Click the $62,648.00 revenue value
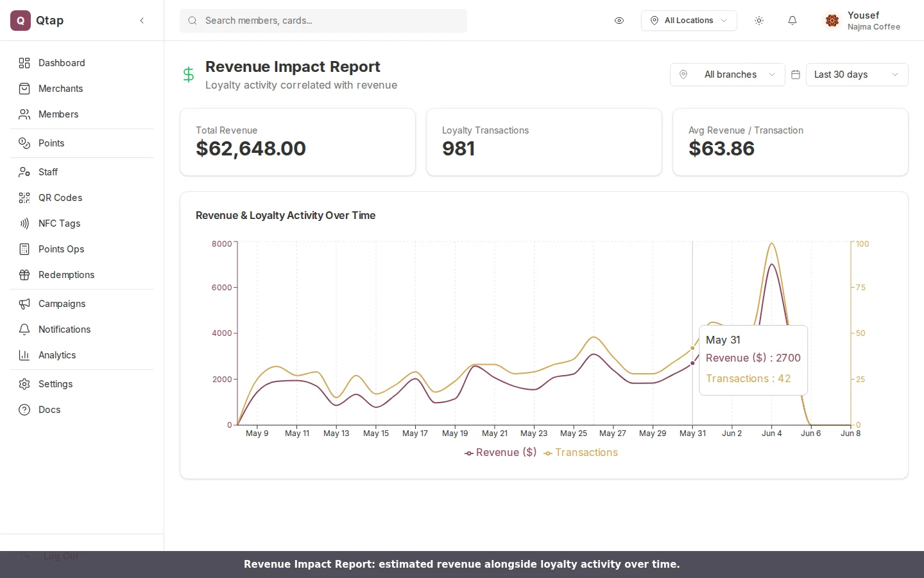 click(x=251, y=148)
